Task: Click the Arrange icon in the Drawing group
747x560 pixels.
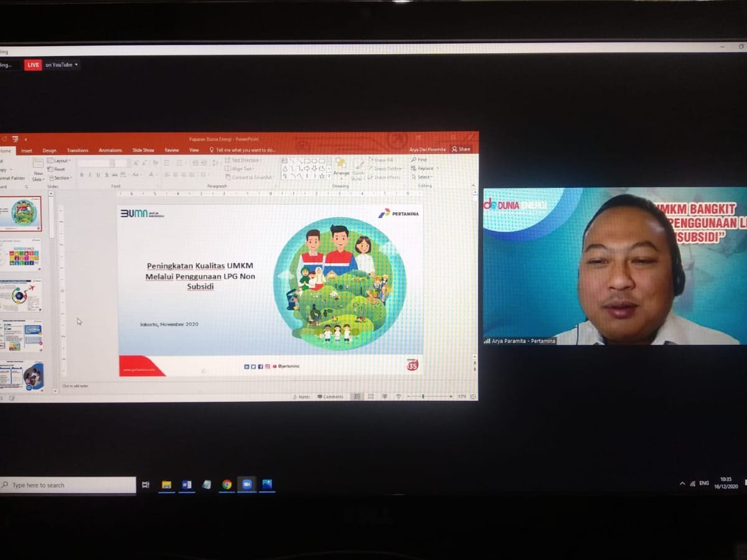Action: coord(342,164)
